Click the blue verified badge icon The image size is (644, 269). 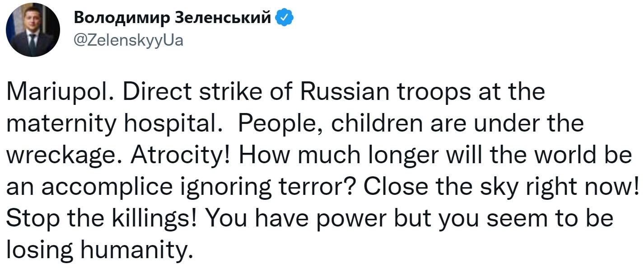pos(284,18)
